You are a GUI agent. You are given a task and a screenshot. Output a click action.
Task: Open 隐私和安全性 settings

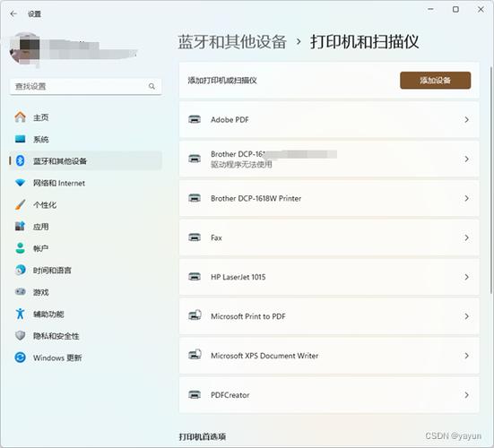point(86,336)
